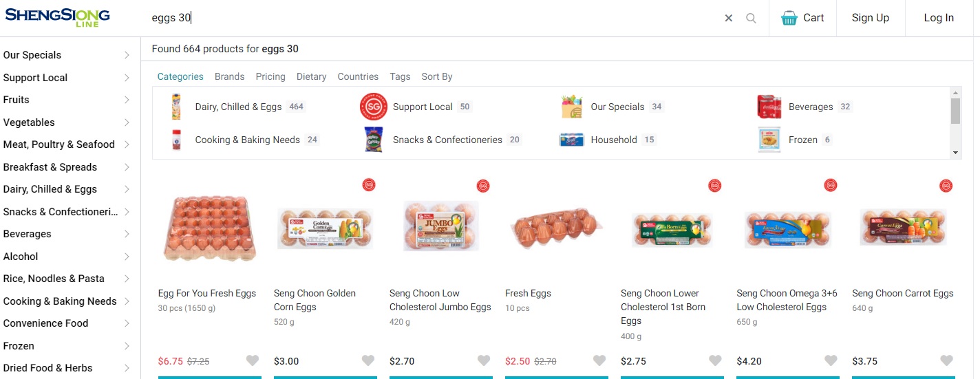The height and width of the screenshot is (379, 980).
Task: Click the Support Local SG badge icon
Action: point(374,107)
